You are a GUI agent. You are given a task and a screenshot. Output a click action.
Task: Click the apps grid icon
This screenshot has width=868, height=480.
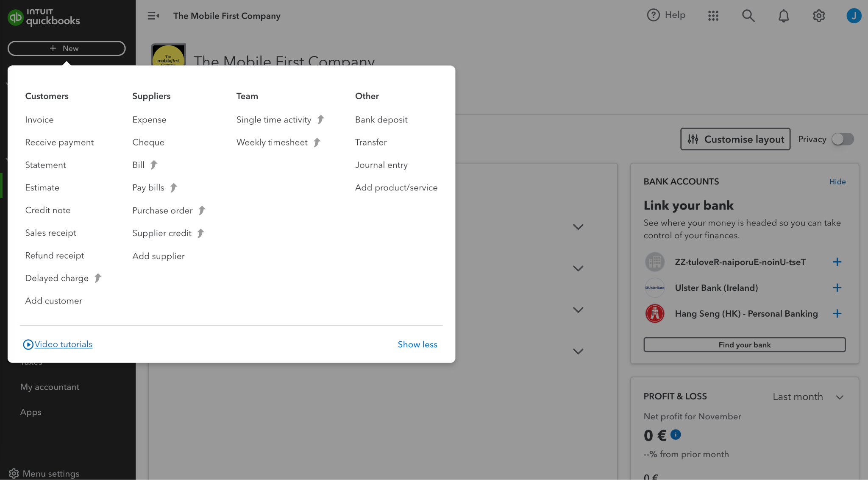pyautogui.click(x=713, y=15)
